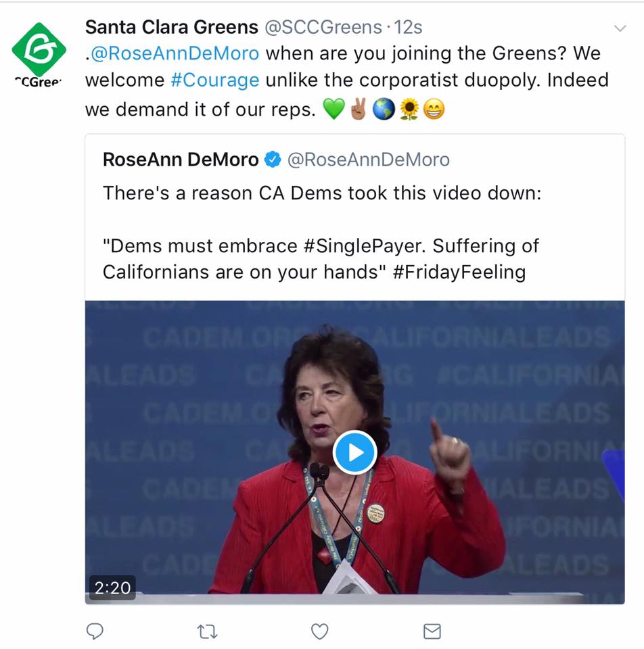Click the 2:20 video duration label
This screenshot has width=644, height=649.
[x=112, y=587]
